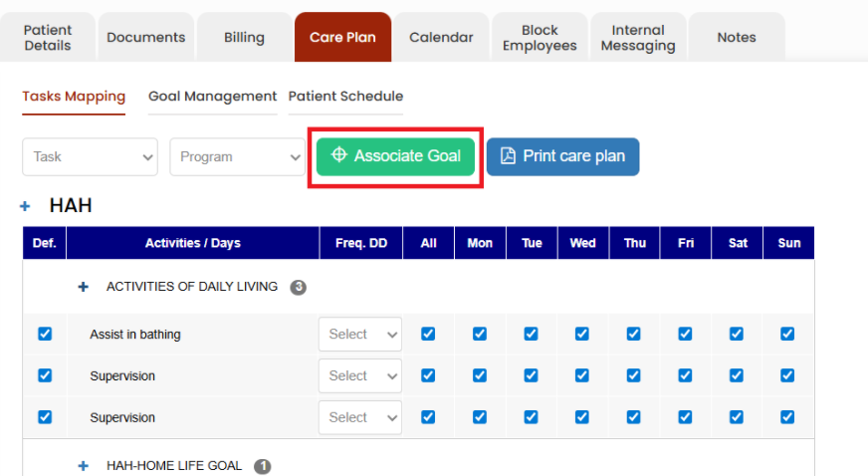The image size is (868, 476).
Task: Toggle Mon checkbox for Assist in bathing
Action: click(480, 334)
